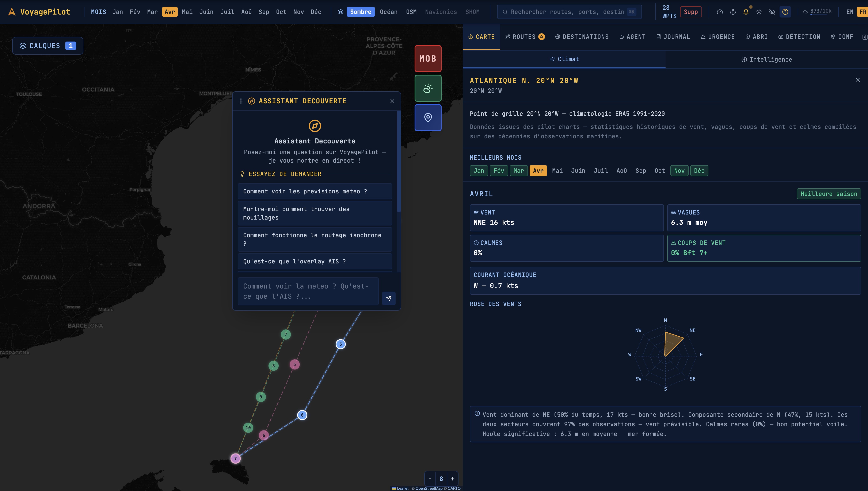Ask 'Montre-moi comment trouver des mouillages'
The height and width of the screenshot is (491, 868).
tap(315, 213)
